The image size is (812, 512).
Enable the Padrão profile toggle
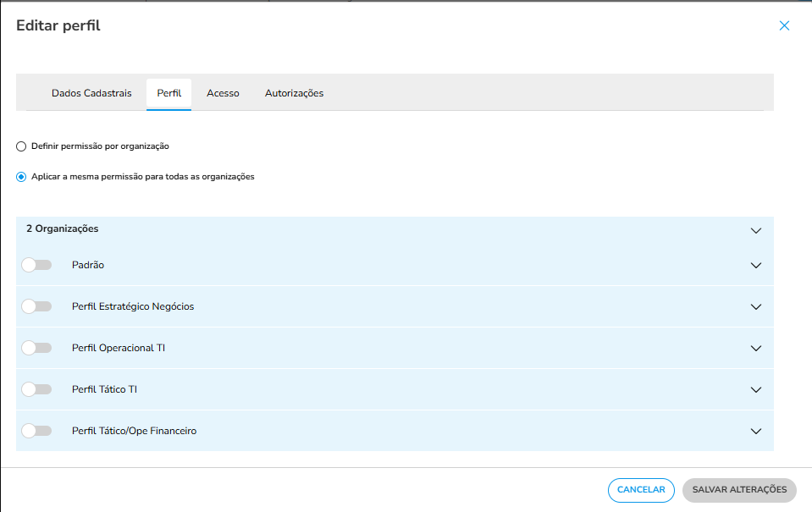coord(36,265)
